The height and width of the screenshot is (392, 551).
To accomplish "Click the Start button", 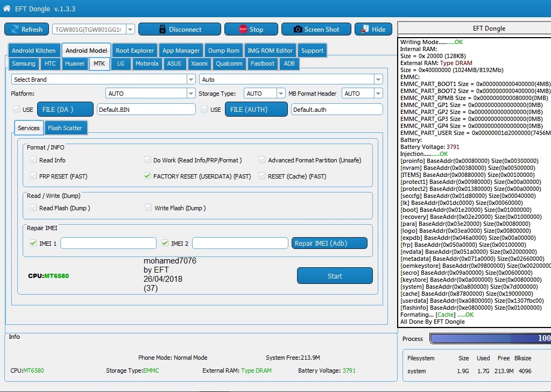I will pos(335,276).
